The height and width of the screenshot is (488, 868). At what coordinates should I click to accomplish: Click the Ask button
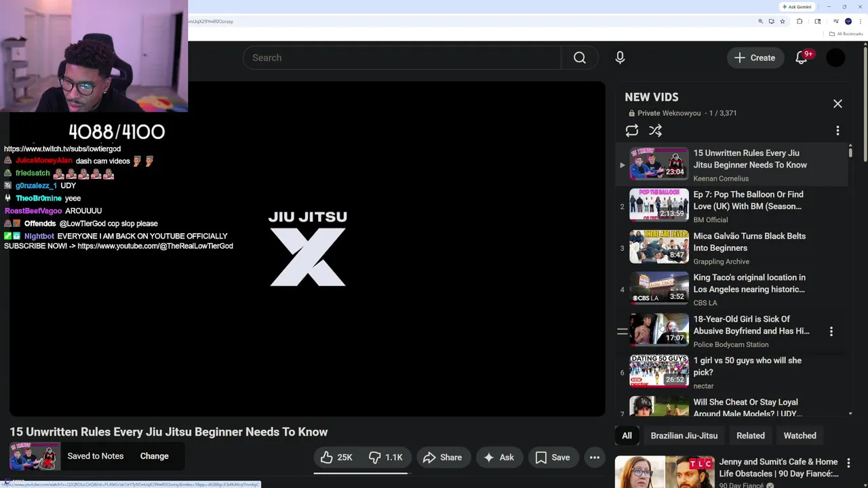(x=499, y=457)
